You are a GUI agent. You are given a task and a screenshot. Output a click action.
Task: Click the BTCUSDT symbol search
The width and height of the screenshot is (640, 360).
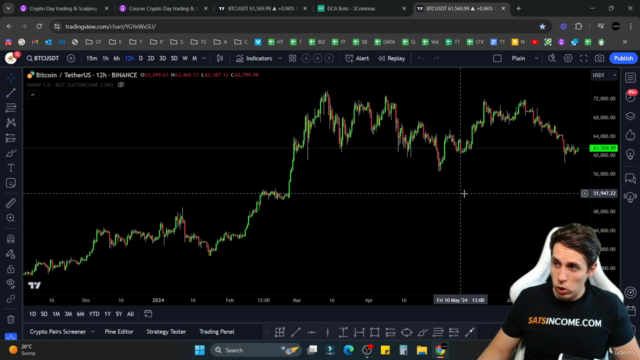[x=43, y=58]
